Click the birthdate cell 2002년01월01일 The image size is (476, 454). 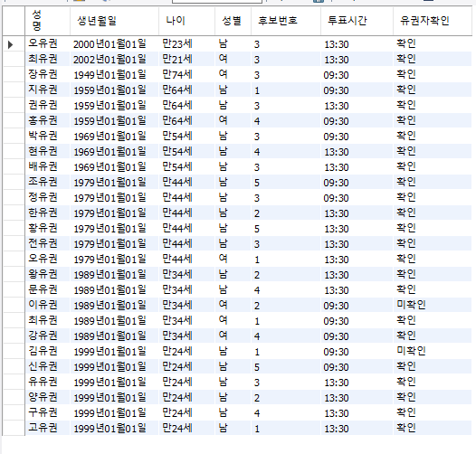[114, 60]
